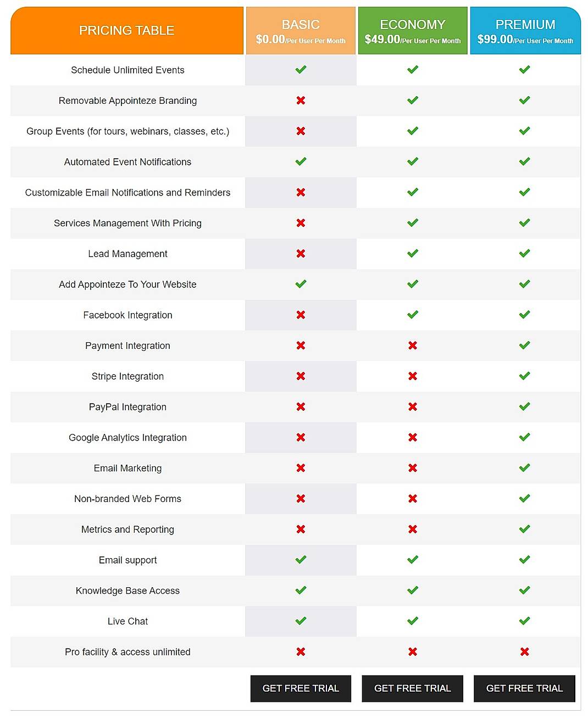Select the PREMIUM plan header
Image resolution: width=588 pixels, height=719 pixels.
pos(524,30)
